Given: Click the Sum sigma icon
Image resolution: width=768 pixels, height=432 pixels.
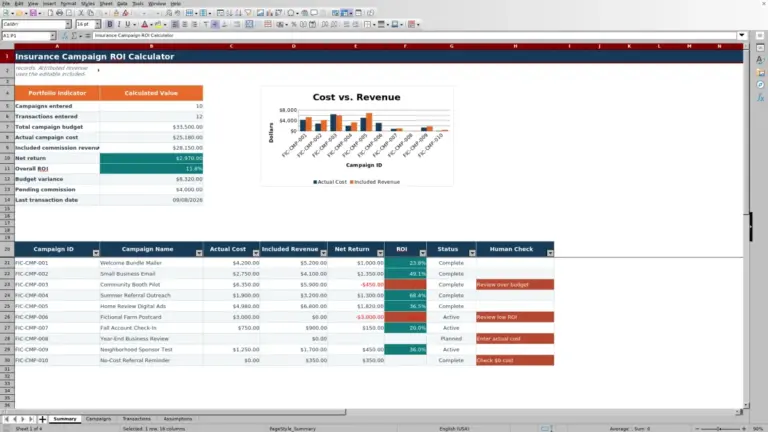Looking at the screenshot, I should [x=74, y=36].
